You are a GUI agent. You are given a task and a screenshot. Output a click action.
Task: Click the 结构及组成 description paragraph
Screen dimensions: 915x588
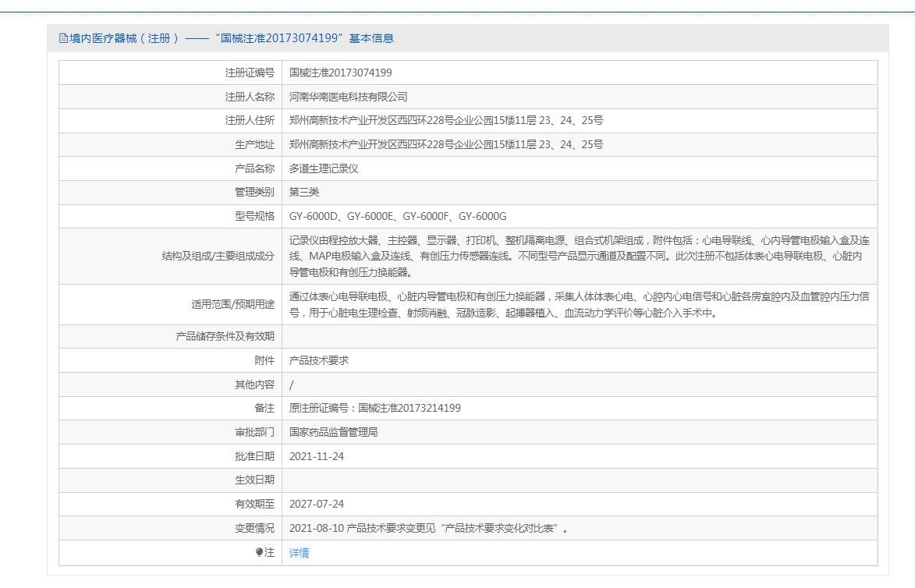click(578, 256)
